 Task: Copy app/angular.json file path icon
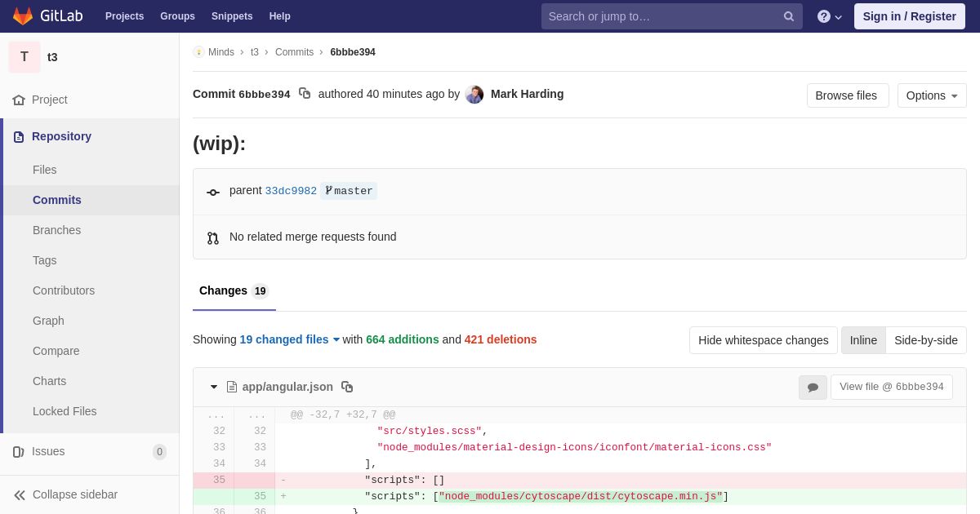347,387
